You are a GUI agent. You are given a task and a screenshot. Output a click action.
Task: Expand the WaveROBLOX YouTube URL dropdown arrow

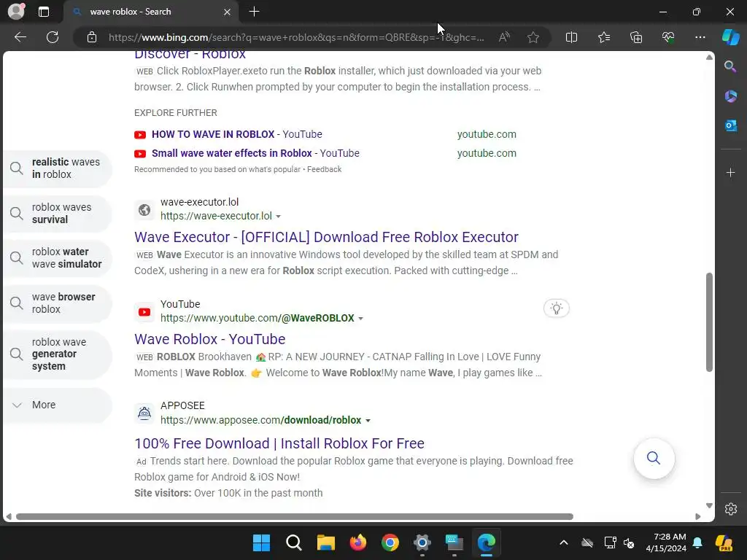click(x=360, y=319)
